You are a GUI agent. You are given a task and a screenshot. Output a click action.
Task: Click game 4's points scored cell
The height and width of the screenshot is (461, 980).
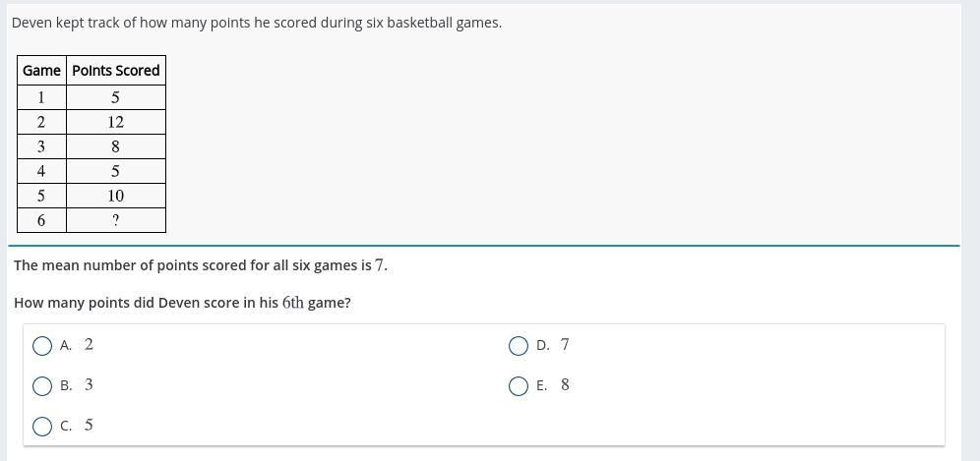115,171
